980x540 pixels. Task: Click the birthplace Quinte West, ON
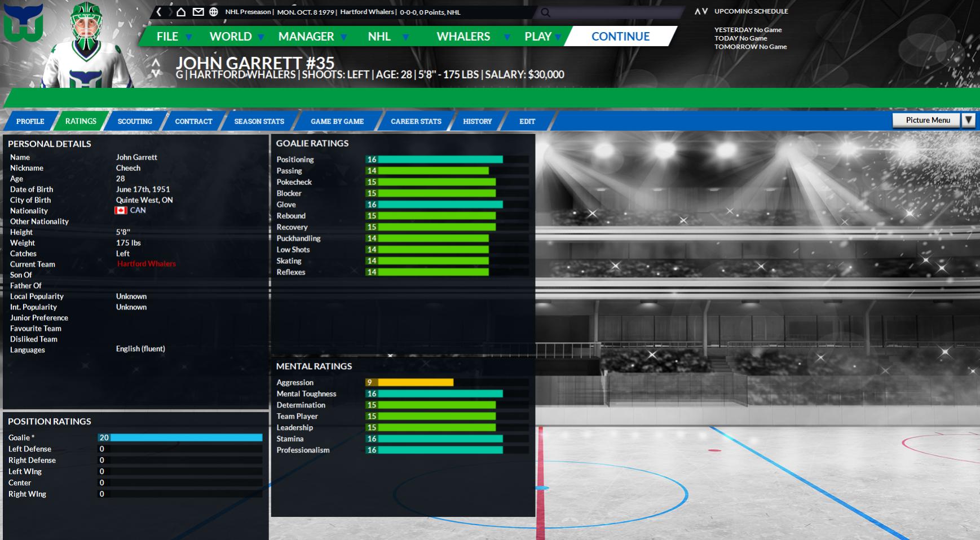[x=144, y=200]
